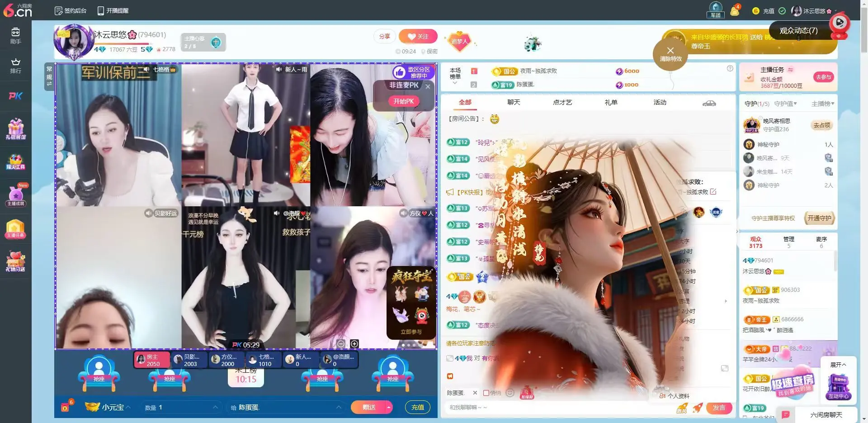The height and width of the screenshot is (423, 868).
Task: Toggle the 主播任务 swap icon
Action: click(790, 70)
